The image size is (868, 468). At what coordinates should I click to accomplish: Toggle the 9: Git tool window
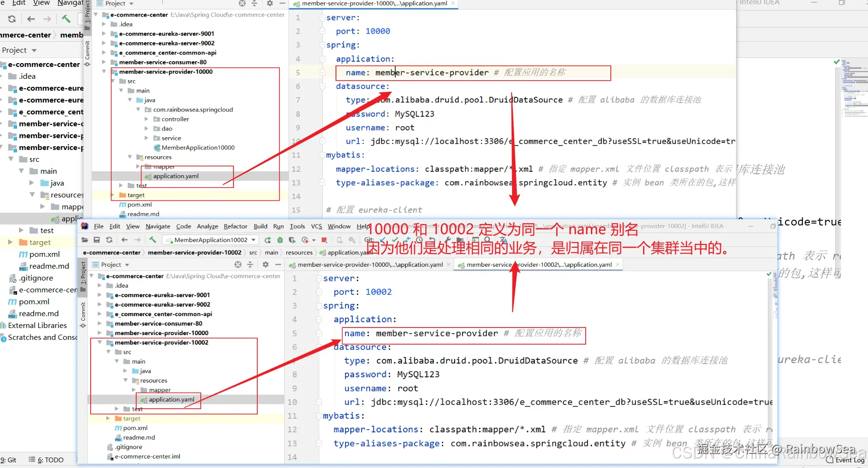[x=8, y=459]
